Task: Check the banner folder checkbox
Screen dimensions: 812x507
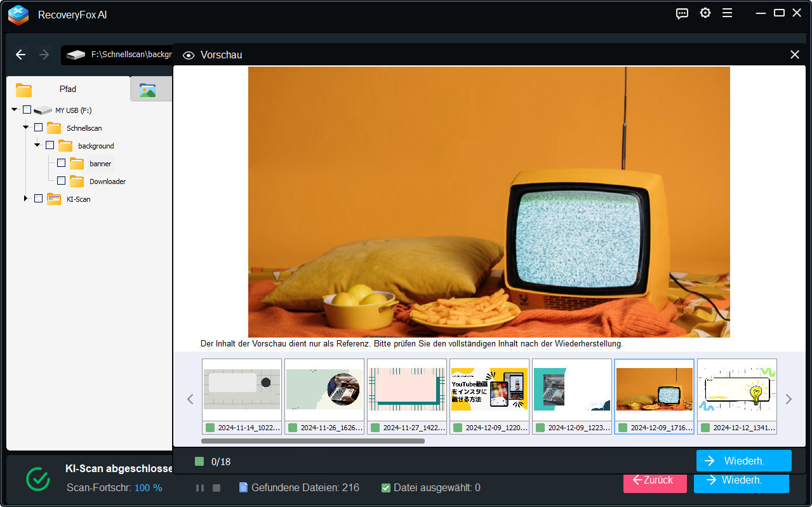Action: (61, 163)
